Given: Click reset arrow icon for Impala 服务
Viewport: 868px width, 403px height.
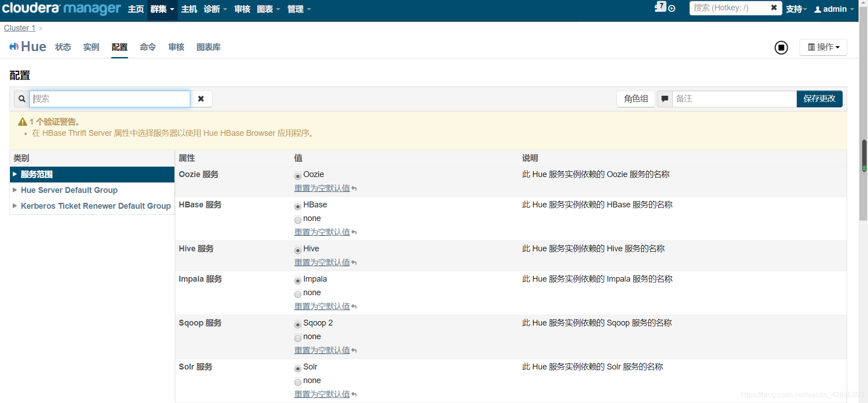Looking at the screenshot, I should tap(354, 307).
